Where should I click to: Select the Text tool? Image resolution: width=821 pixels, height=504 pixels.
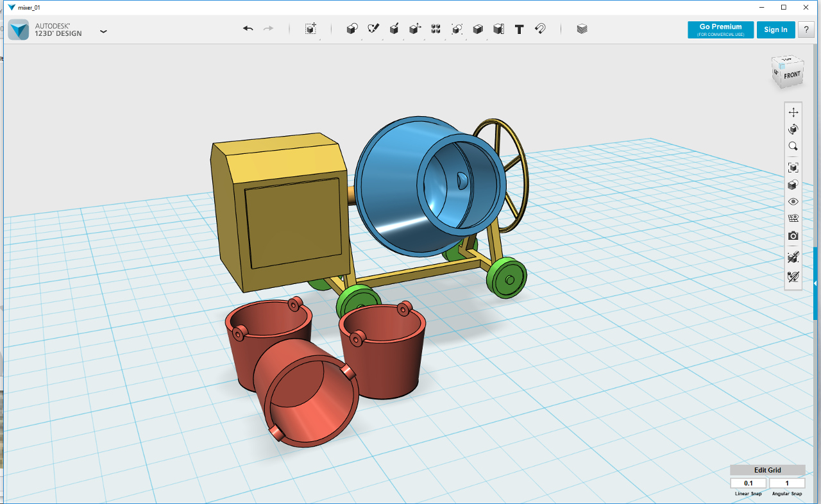point(520,29)
